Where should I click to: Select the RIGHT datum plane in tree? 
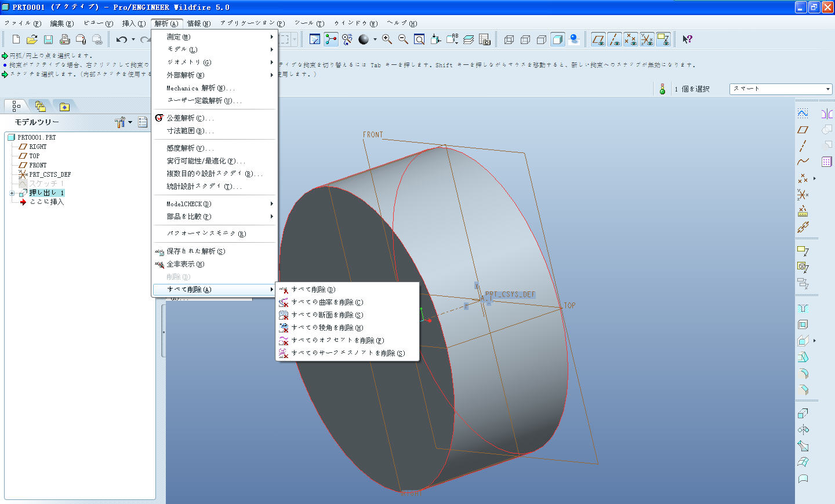pos(38,147)
